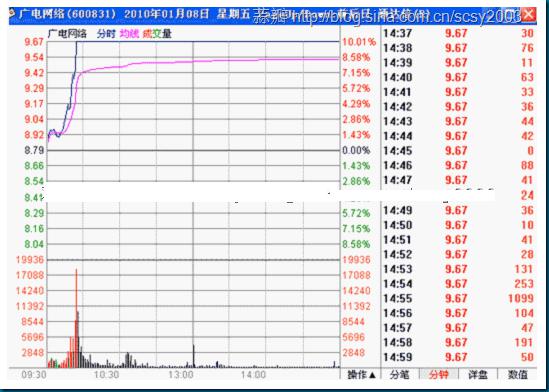Click the 分时 legend label
This screenshot has width=549, height=392.
pos(106,34)
